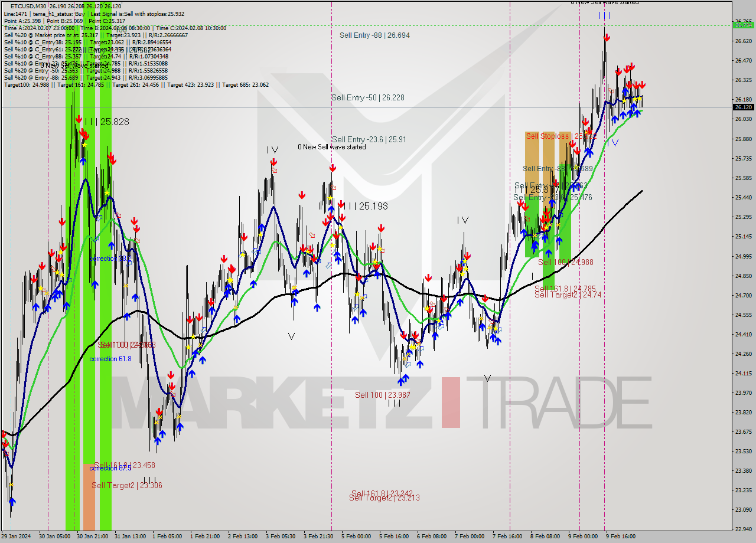Select the 'correction 61.8' label

click(x=110, y=359)
